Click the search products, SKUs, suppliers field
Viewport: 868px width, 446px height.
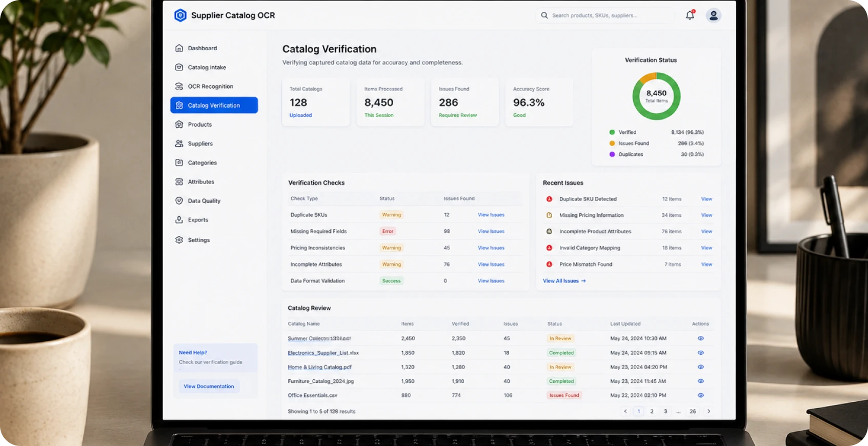point(606,15)
